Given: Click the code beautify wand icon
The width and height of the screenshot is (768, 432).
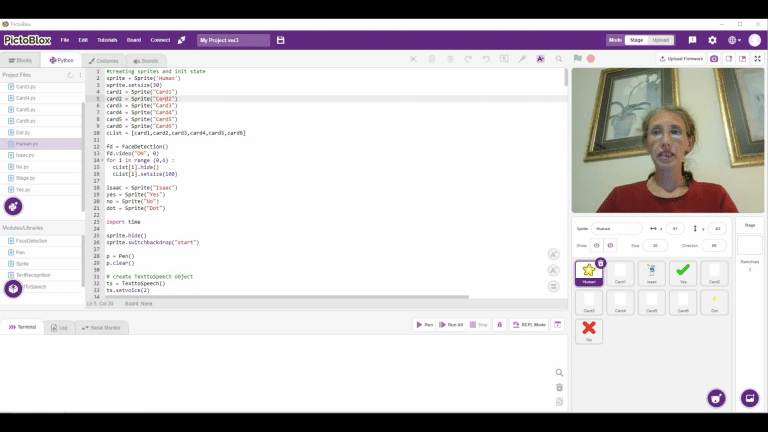Looking at the screenshot, I should tap(522, 59).
